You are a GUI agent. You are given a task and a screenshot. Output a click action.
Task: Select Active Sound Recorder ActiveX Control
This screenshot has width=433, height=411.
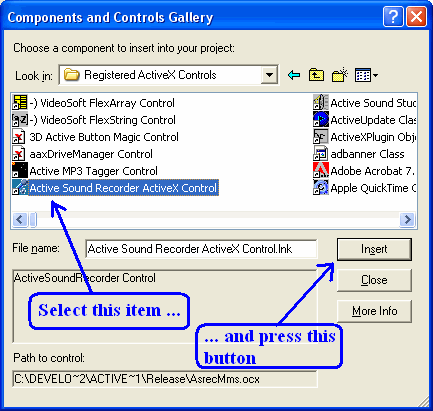click(x=115, y=188)
